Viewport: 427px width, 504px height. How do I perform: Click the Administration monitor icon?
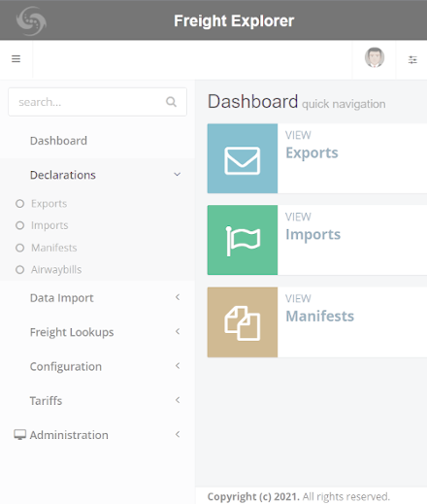[x=19, y=435]
